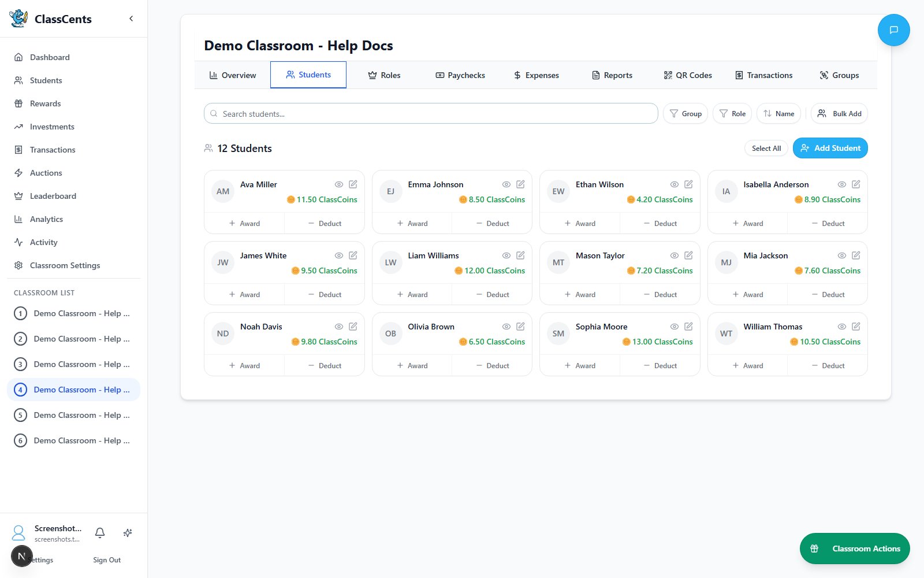924x578 pixels.
Task: View Mason Taylor with the eye icon
Action: click(x=675, y=255)
